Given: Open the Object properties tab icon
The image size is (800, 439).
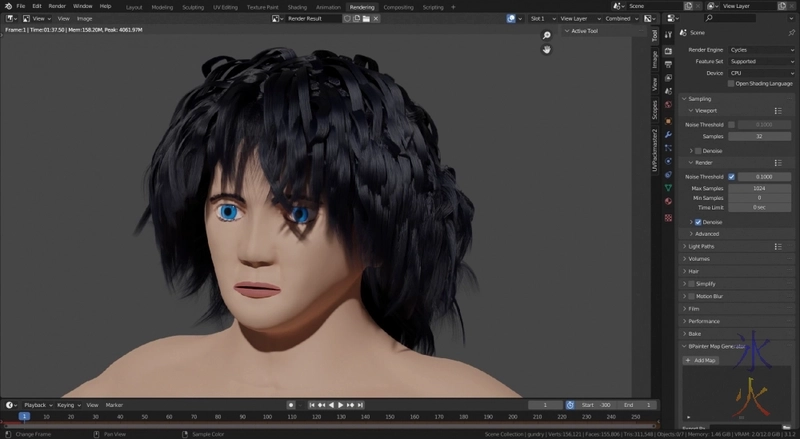Looking at the screenshot, I should click(x=668, y=121).
